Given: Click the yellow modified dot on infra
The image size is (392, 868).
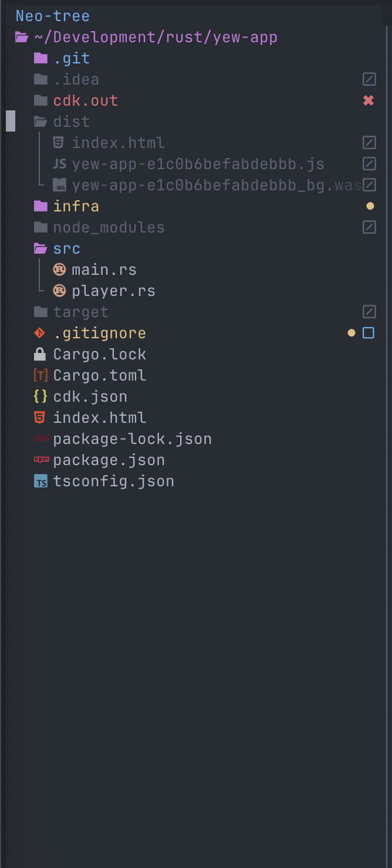Looking at the screenshot, I should click(x=370, y=206).
